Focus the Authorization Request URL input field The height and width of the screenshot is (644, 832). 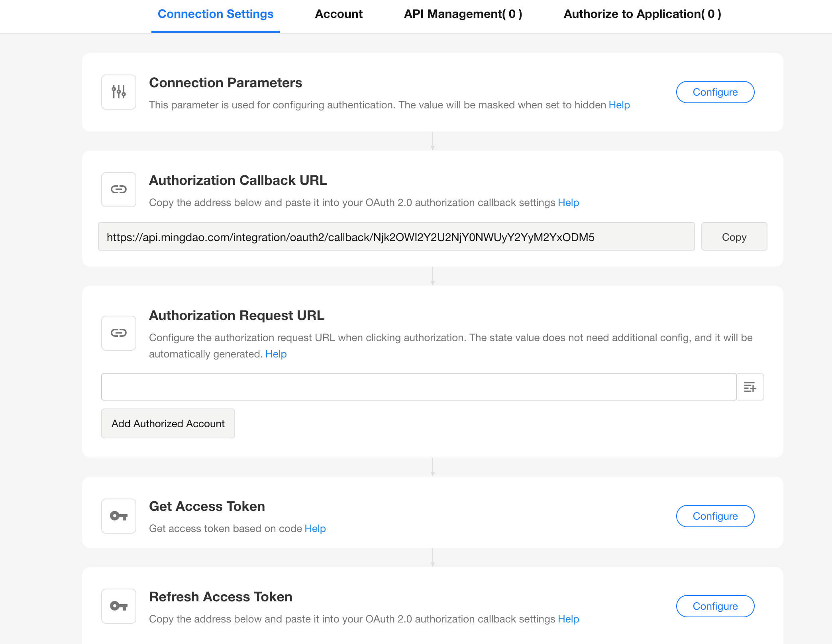418,387
